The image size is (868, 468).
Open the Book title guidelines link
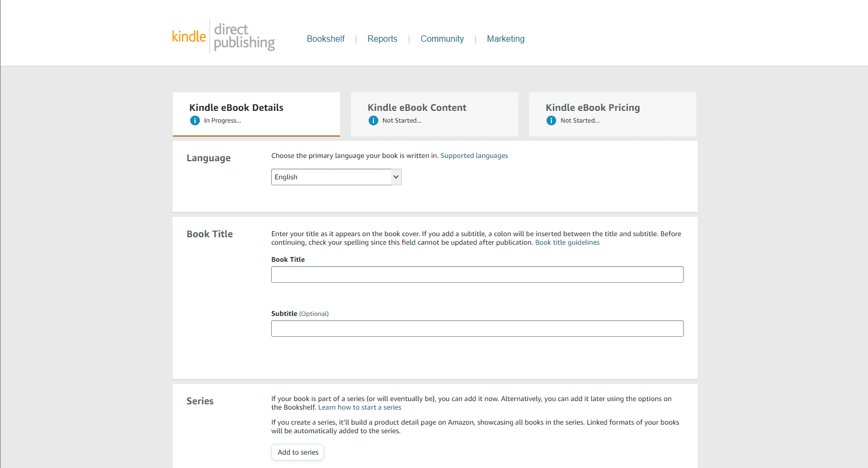point(567,243)
